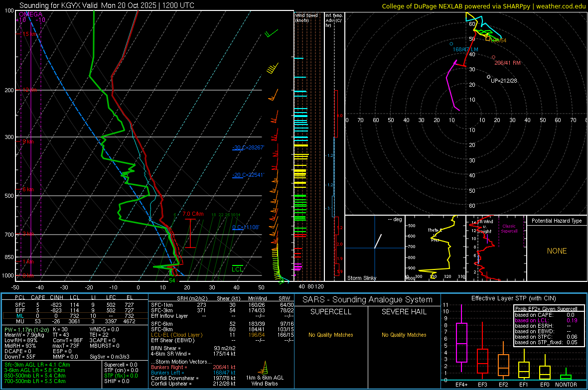The image size is (588, 390).
Task: Select the 9 km height marker
Action: pyautogui.click(x=28, y=141)
